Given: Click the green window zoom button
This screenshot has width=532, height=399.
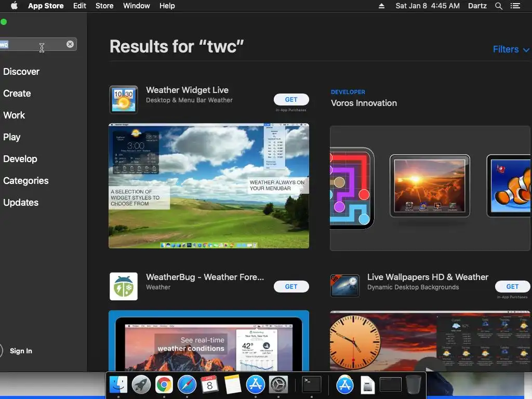Looking at the screenshot, I should 4,22.
